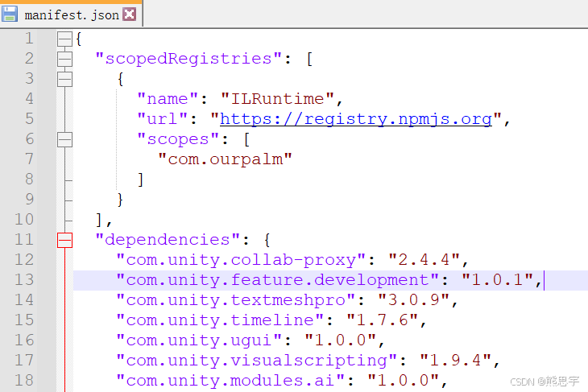Open the registry.npmjs.org URL link
Viewport: 588px width, 392px height.
355,119
